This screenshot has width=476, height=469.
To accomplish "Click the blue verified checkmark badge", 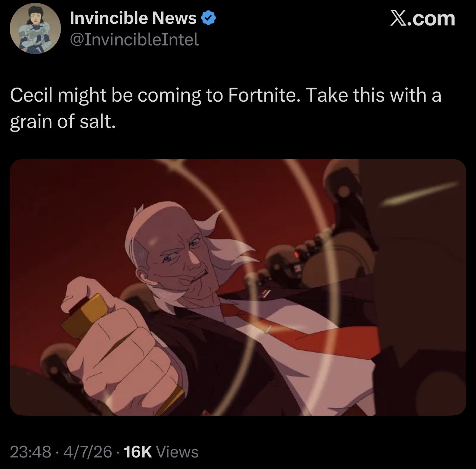I will [208, 18].
